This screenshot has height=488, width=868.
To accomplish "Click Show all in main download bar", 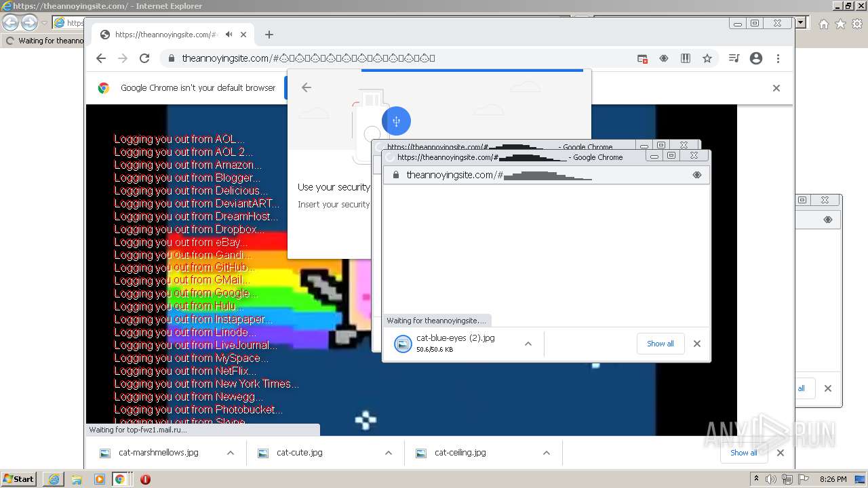I will click(744, 453).
